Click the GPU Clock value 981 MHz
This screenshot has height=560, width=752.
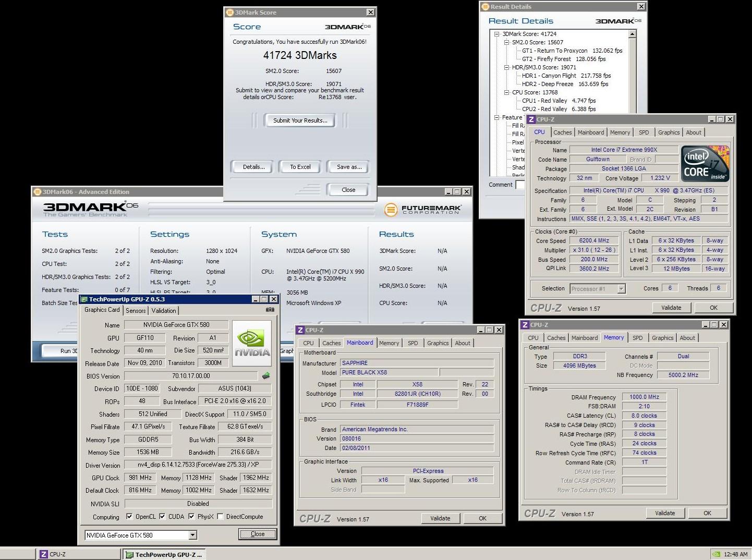140,478
